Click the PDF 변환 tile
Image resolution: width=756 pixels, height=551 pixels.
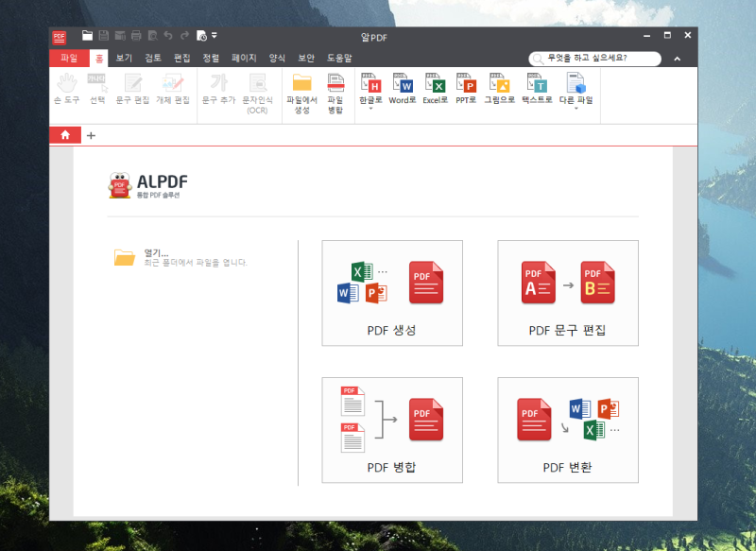click(568, 430)
